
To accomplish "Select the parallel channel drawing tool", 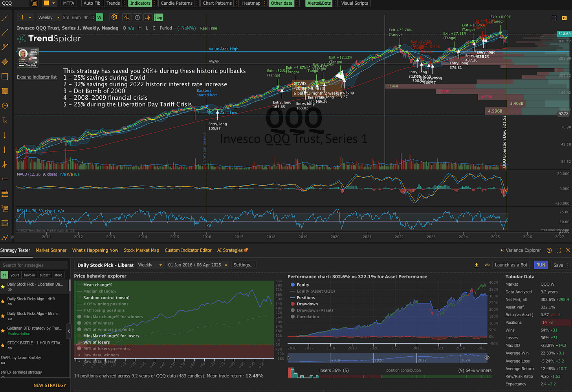I will [x=5, y=62].
